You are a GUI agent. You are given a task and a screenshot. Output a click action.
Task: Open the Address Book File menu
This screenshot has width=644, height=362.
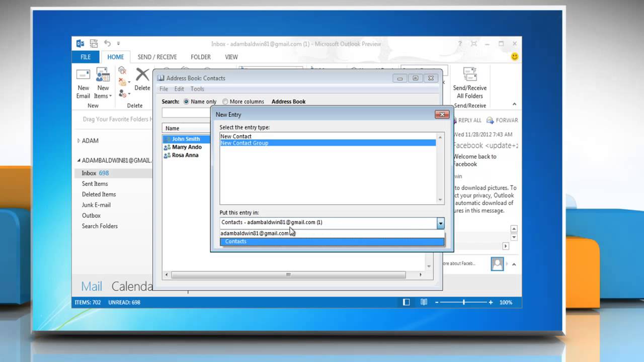(164, 89)
